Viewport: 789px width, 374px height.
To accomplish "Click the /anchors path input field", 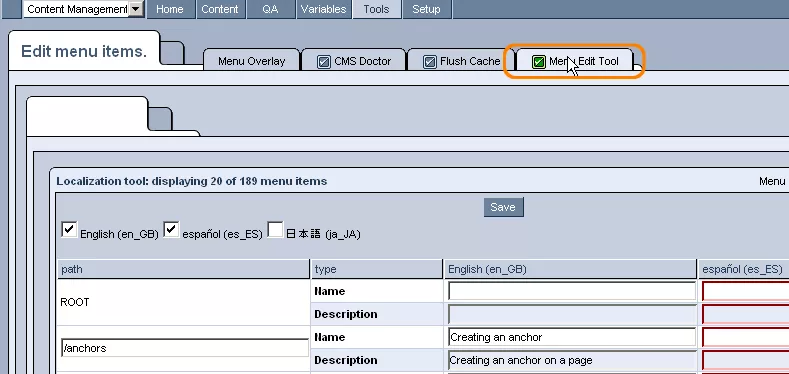I will tap(185, 348).
